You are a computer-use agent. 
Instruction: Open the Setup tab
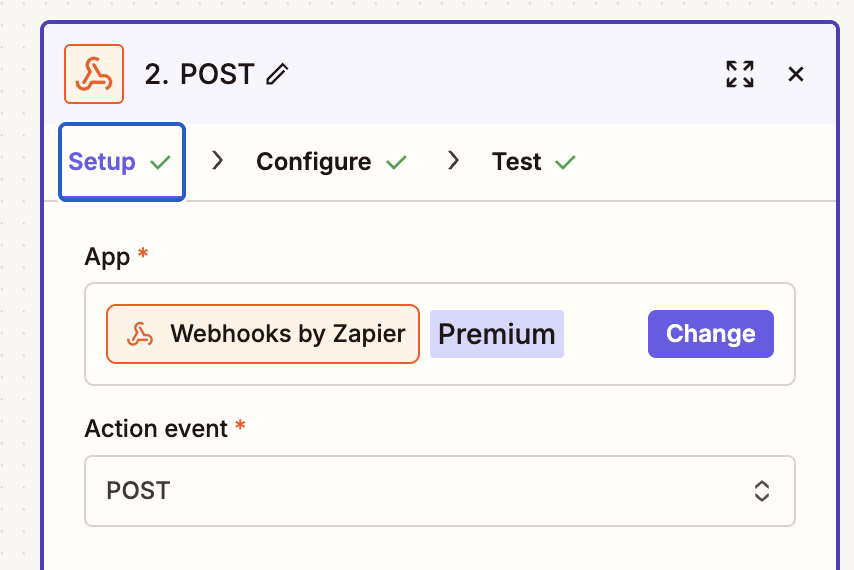[x=102, y=162]
